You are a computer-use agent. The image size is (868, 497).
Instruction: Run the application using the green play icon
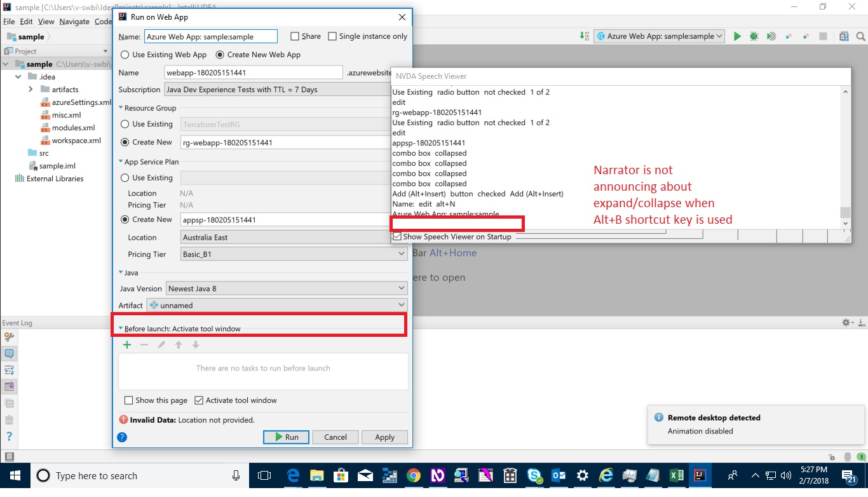[x=737, y=36]
